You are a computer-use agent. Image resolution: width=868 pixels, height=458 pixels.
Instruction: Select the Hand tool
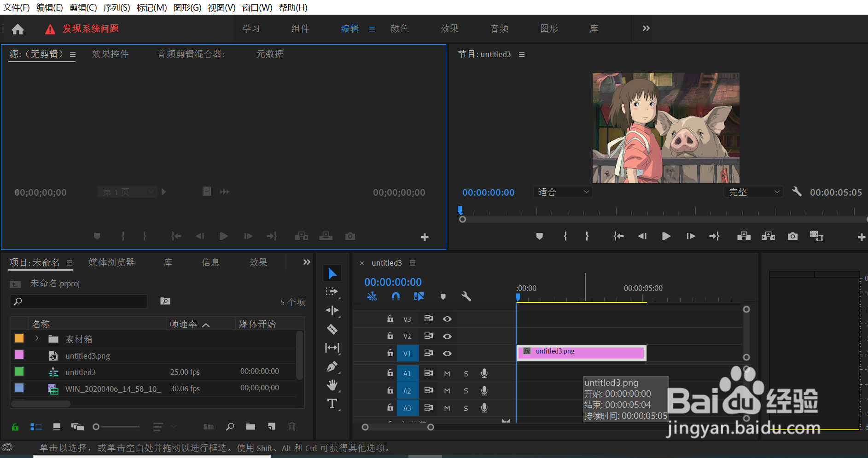[x=332, y=385]
